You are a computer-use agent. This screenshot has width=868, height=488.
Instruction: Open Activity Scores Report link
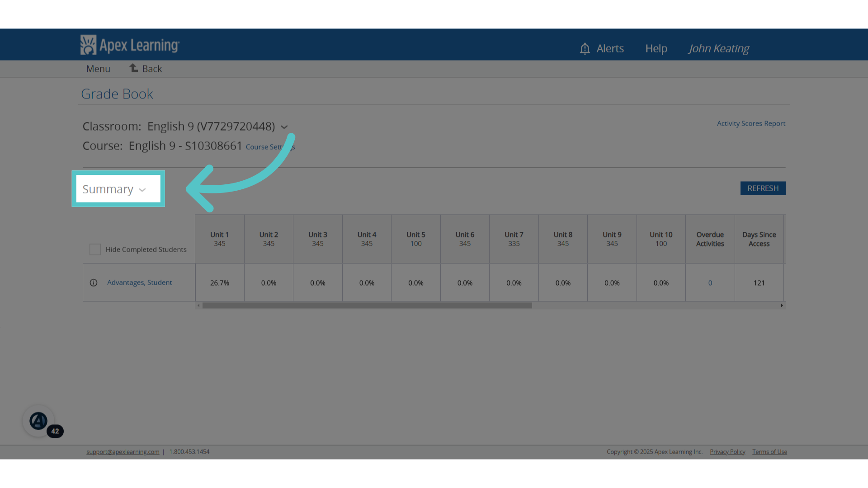point(751,123)
